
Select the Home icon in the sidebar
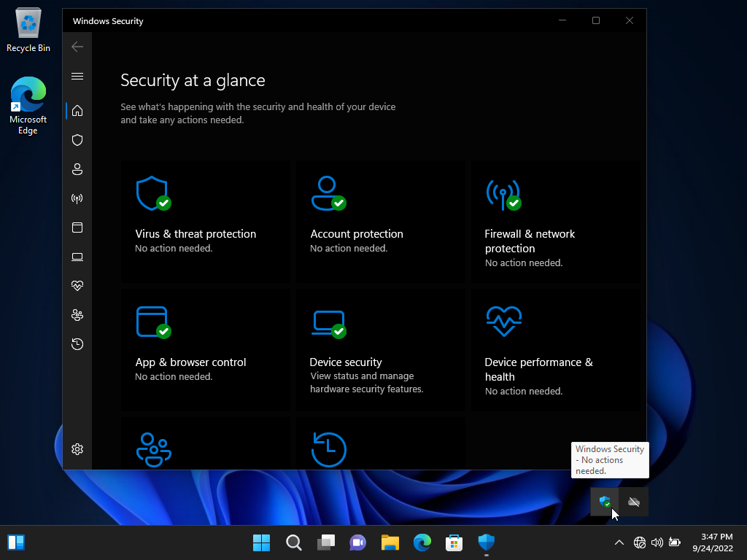pyautogui.click(x=77, y=111)
